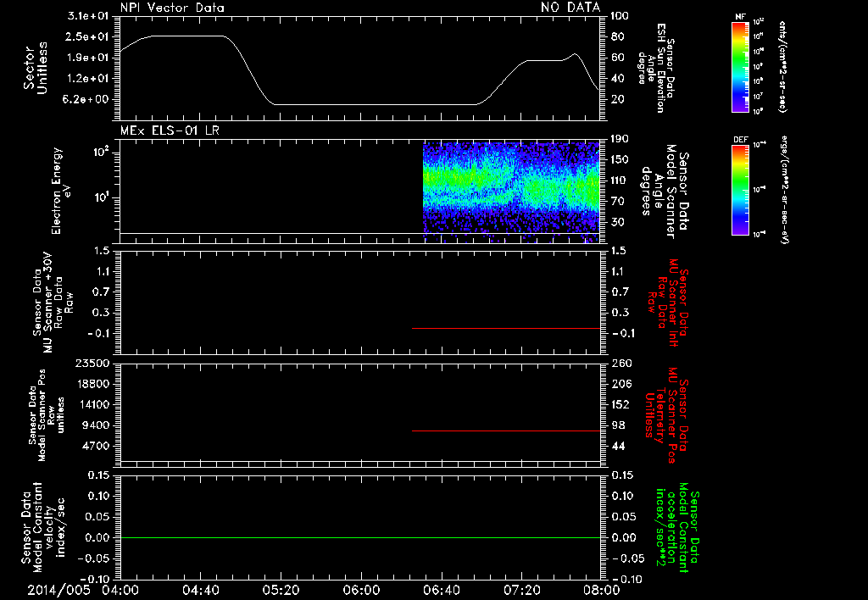Click the '206' telemetry tick value
The height and width of the screenshot is (600, 868).
click(620, 384)
